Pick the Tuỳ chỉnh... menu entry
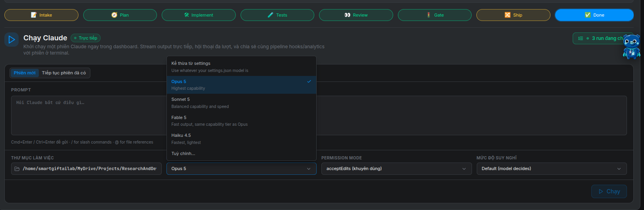 [x=241, y=153]
